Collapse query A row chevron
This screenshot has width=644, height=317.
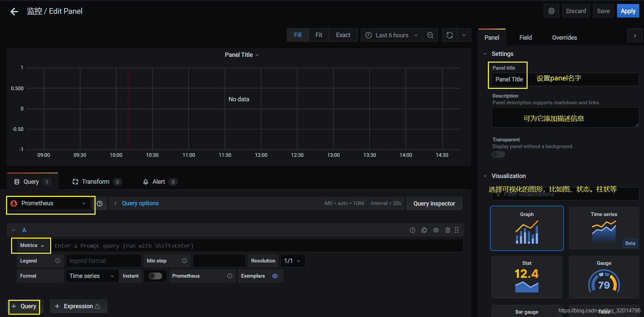13,230
